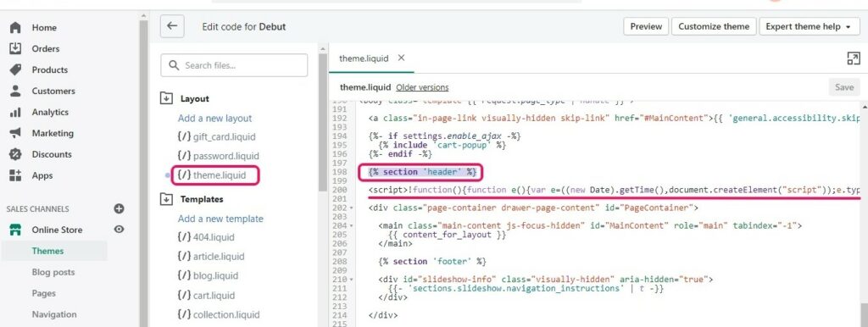This screenshot has width=868, height=327.
Task: Collapse the Layout folder
Action: point(166,98)
